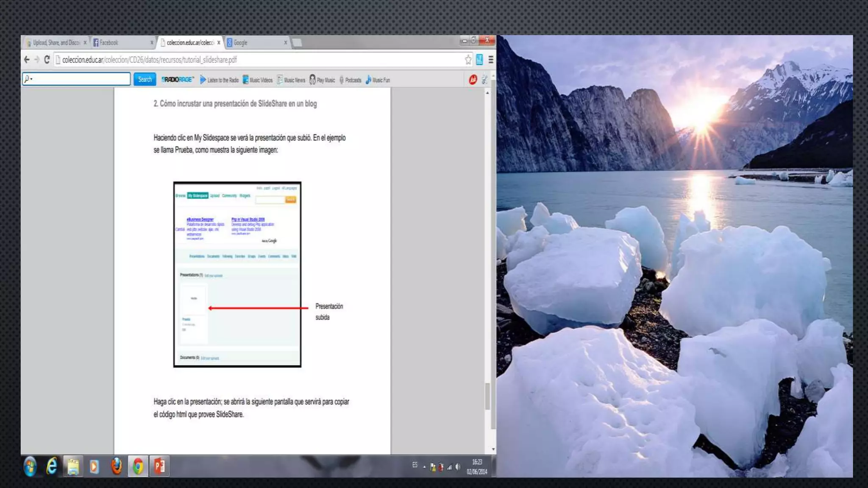
Task: Open PowerPoint from the taskbar
Action: pos(160,466)
